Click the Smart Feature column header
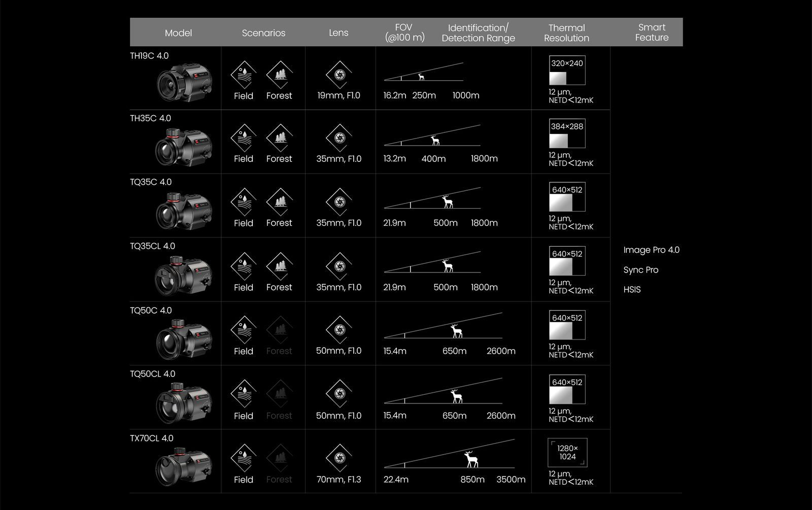Image resolution: width=812 pixels, height=510 pixels. [652, 32]
